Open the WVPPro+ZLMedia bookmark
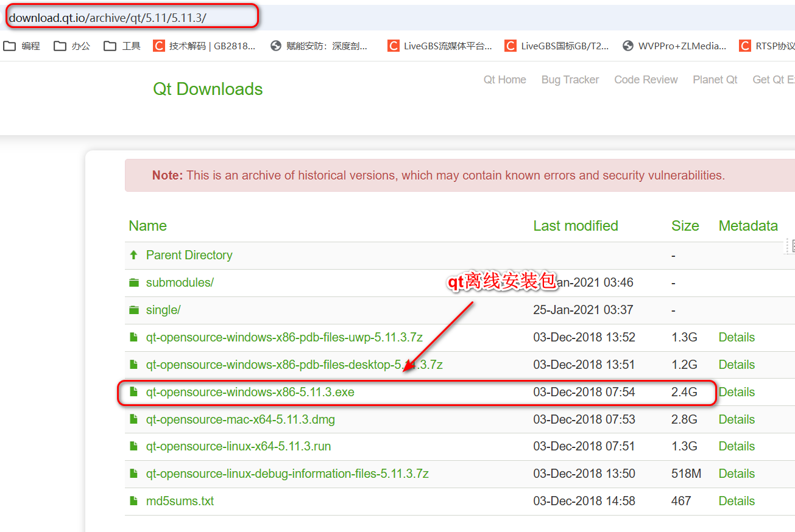Image resolution: width=795 pixels, height=532 pixels. (x=674, y=46)
